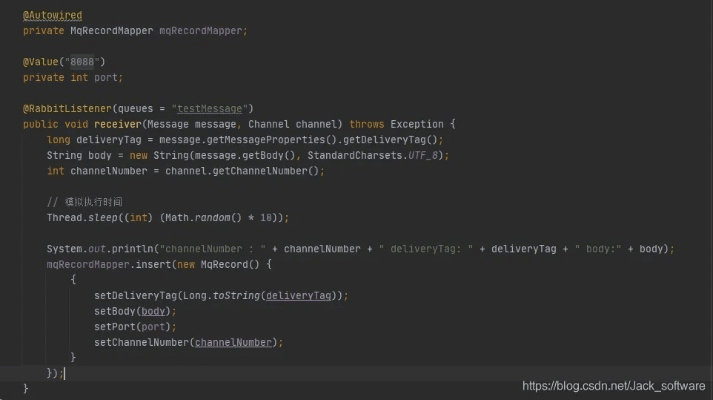This screenshot has width=713, height=400.
Task: Select the mqRecordMapper field declaration name
Action: click(x=202, y=31)
